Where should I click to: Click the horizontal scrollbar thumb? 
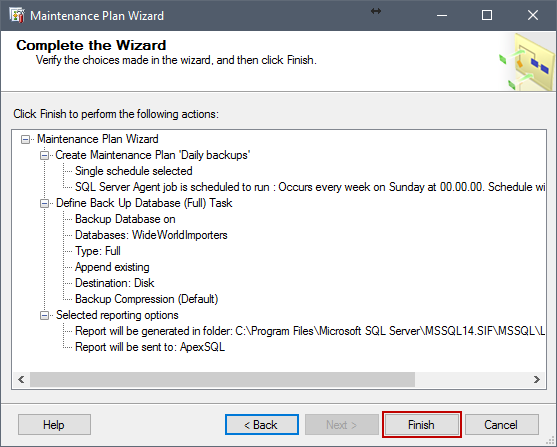(x=222, y=379)
